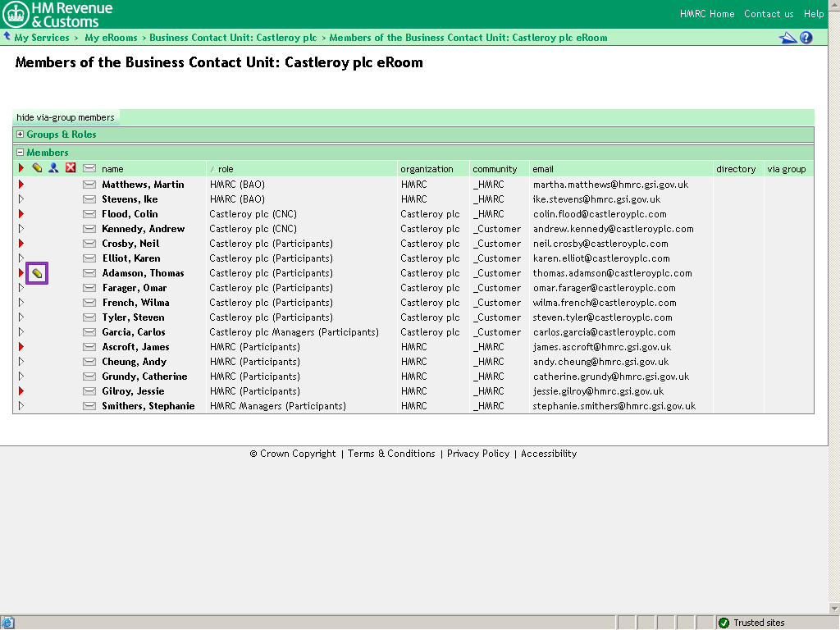
Task: Toggle the hollow arrow marker for Stevens, Ike
Action: click(21, 199)
